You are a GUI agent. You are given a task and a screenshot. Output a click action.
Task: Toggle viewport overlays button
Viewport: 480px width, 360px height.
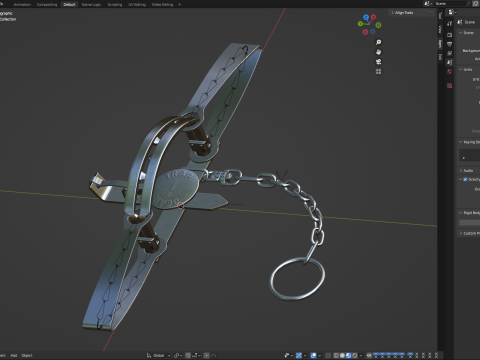pyautogui.click(x=314, y=355)
